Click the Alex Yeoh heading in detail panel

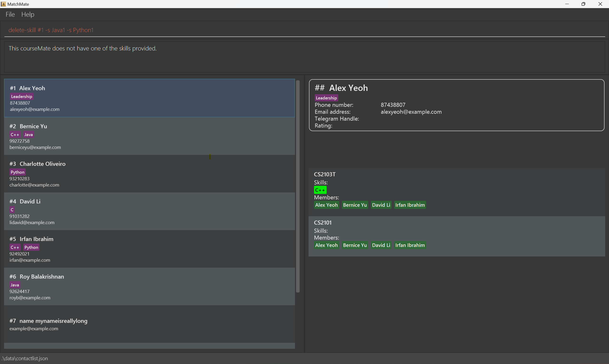pyautogui.click(x=348, y=88)
